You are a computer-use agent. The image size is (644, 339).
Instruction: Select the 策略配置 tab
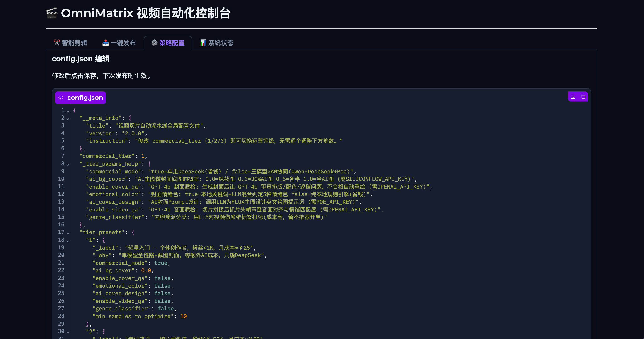click(168, 43)
